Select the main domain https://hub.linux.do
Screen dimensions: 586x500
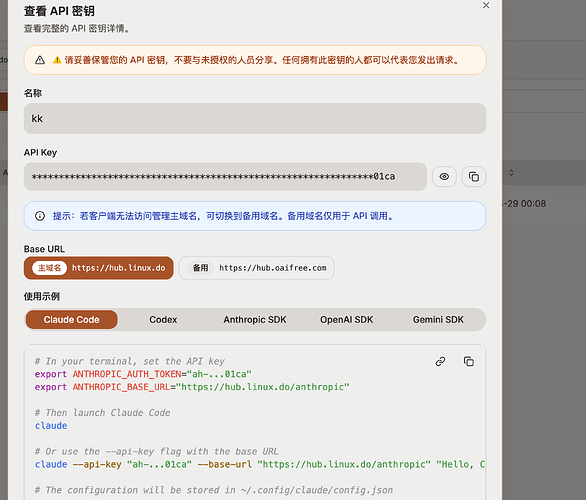point(99,268)
